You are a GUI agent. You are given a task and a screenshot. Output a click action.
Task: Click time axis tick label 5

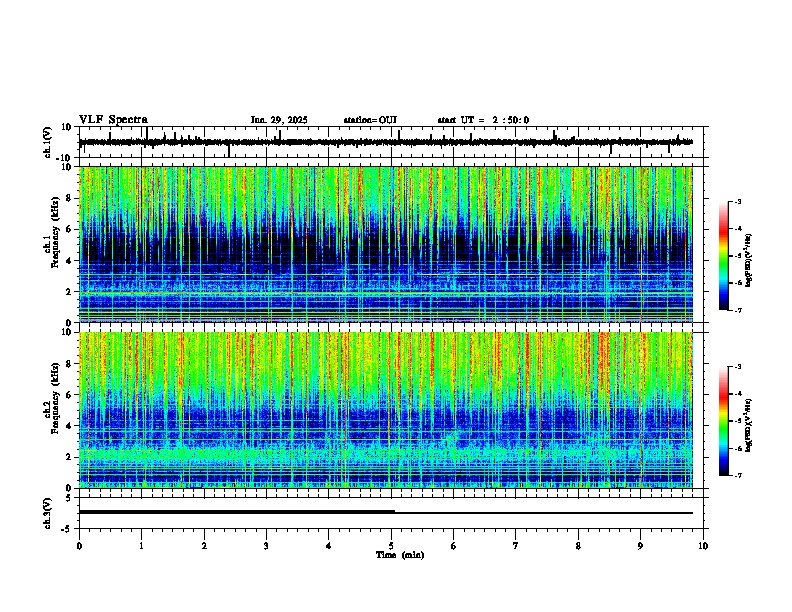[391, 546]
